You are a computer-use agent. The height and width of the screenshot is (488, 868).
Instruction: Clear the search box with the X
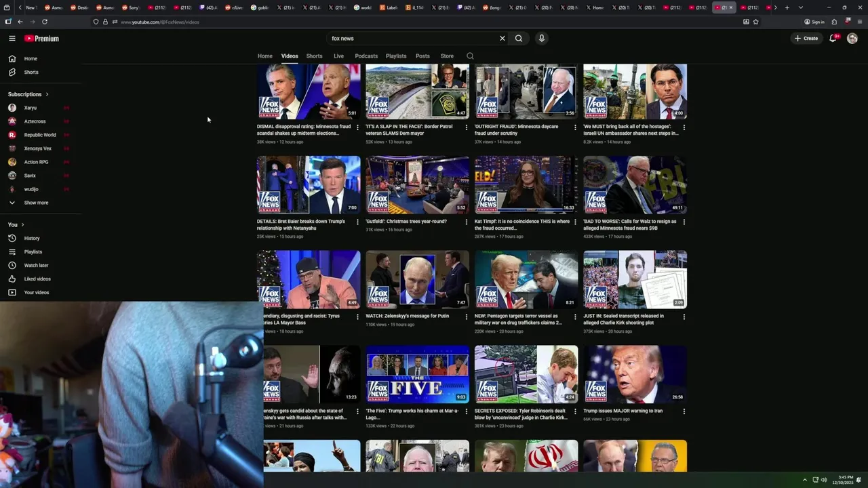coord(502,39)
